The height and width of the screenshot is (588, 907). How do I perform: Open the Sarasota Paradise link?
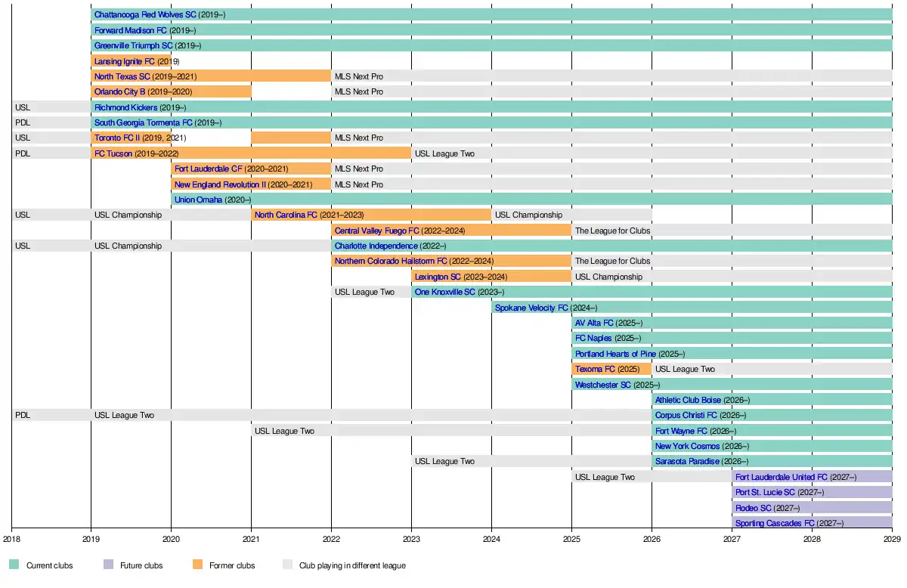tap(687, 461)
